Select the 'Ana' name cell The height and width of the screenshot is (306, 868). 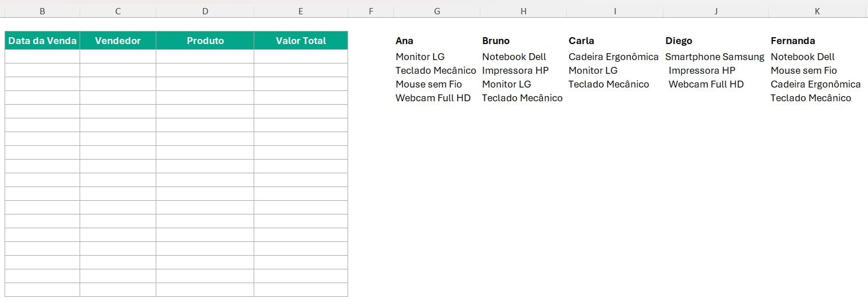pyautogui.click(x=404, y=41)
